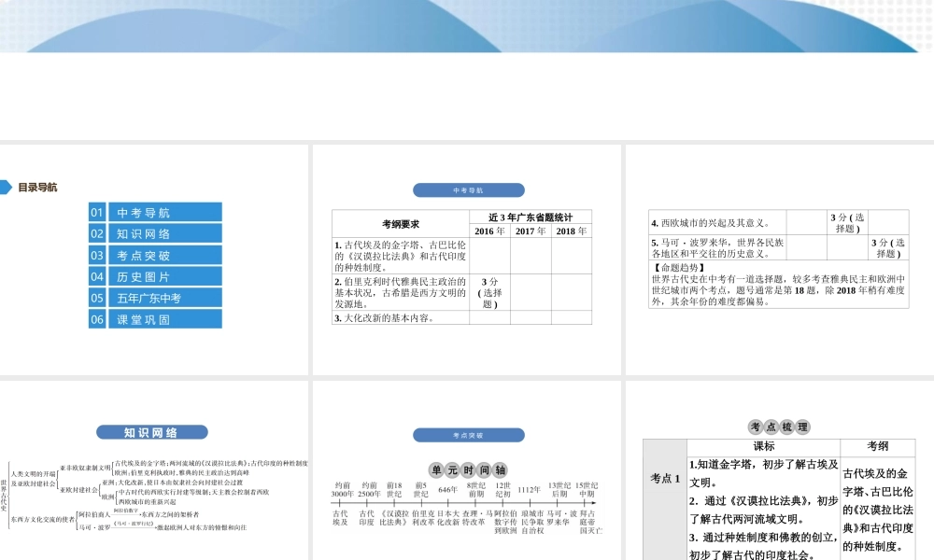
Task: Click the blue arrow marker beside 目录导航
Action: (6, 187)
